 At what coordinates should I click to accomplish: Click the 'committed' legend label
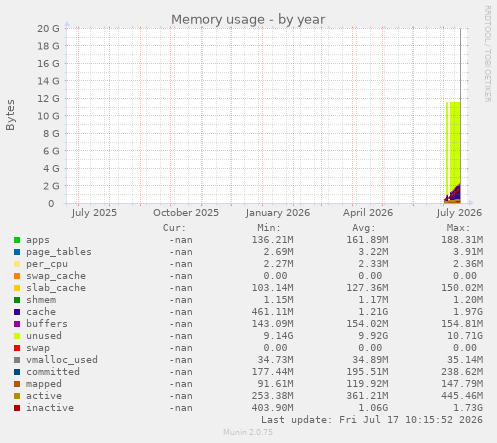53,372
